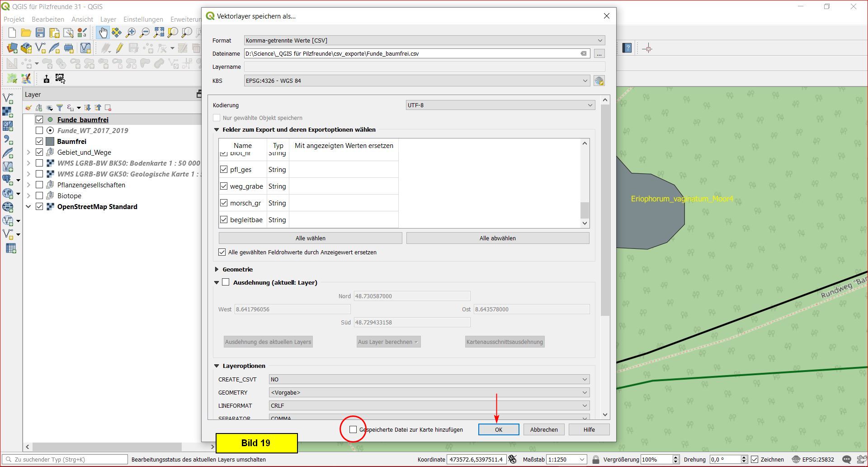Click the file browse button with three dots

coord(599,54)
